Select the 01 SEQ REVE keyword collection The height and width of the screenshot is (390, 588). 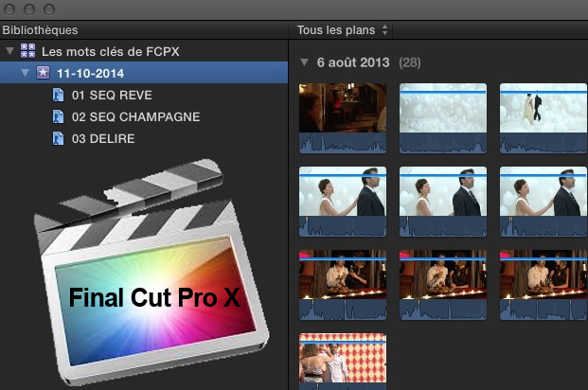pyautogui.click(x=112, y=96)
